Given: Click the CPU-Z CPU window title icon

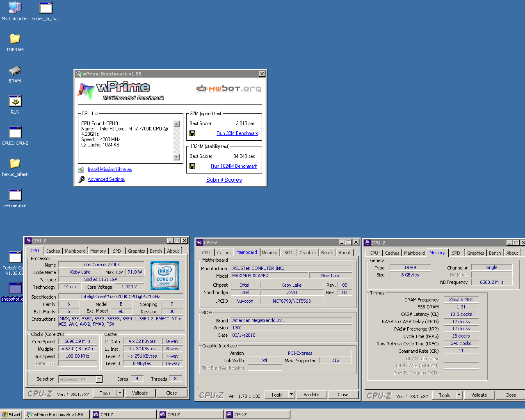Looking at the screenshot, I should [28, 241].
